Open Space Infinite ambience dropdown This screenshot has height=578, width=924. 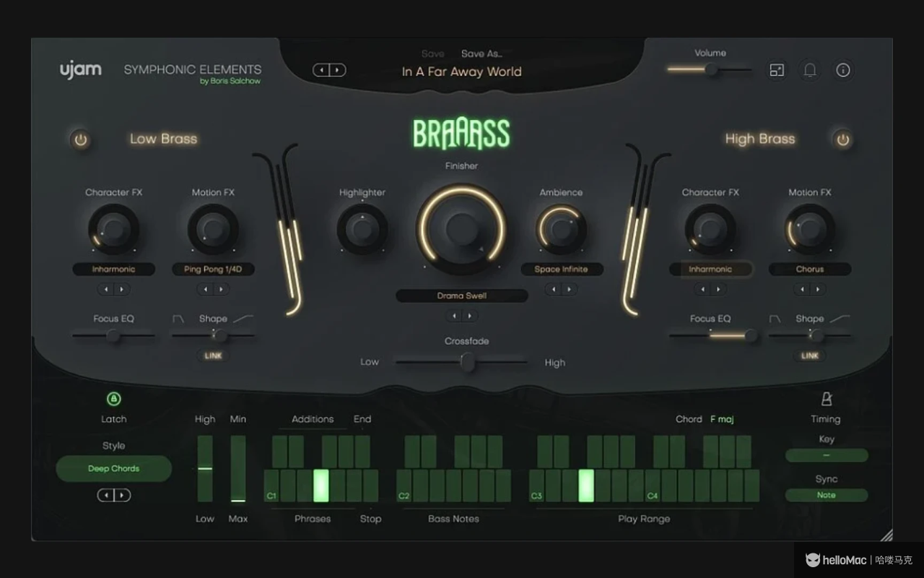pyautogui.click(x=561, y=269)
